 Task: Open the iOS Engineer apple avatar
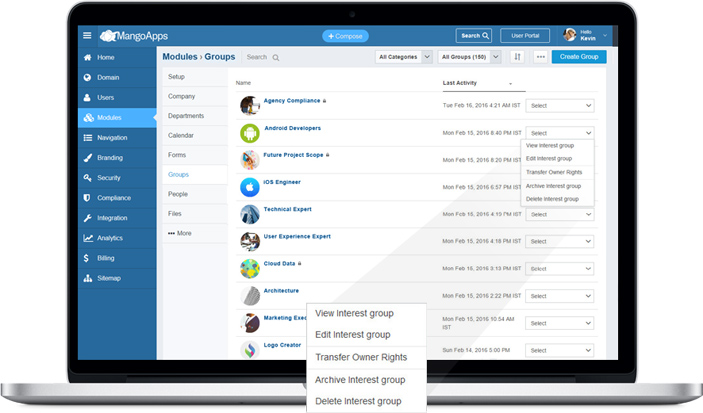[250, 187]
